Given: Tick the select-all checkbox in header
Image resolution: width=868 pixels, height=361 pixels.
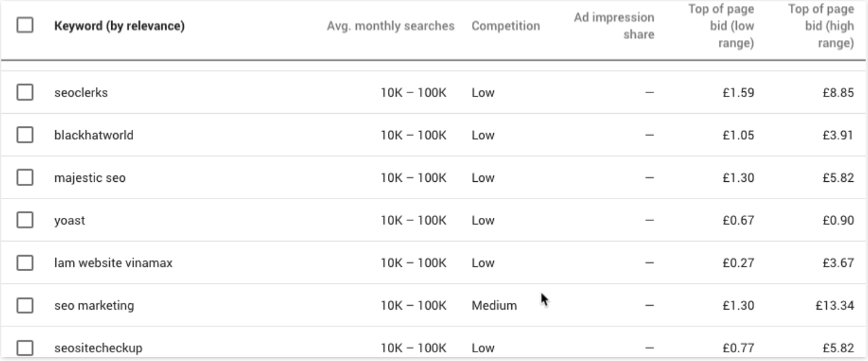Looking at the screenshot, I should coord(25,26).
